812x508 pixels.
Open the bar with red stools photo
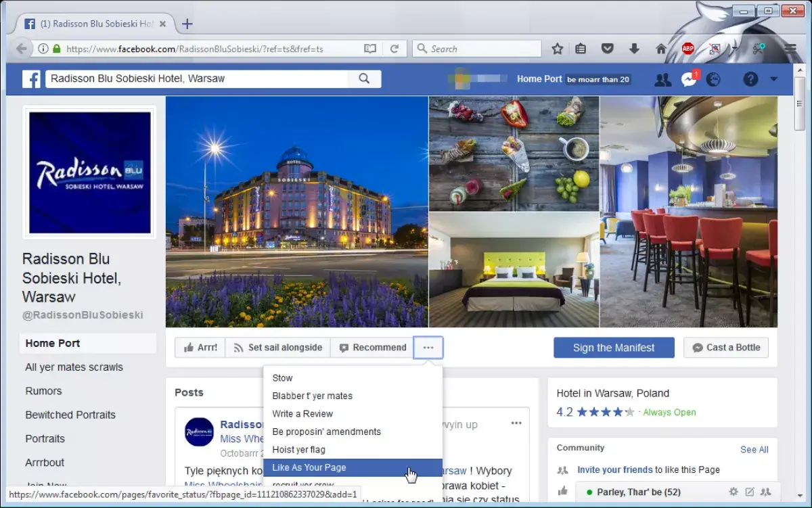pos(689,212)
